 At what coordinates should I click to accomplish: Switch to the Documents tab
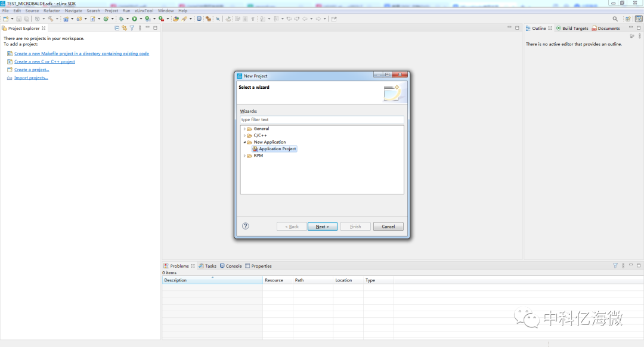tap(606, 29)
